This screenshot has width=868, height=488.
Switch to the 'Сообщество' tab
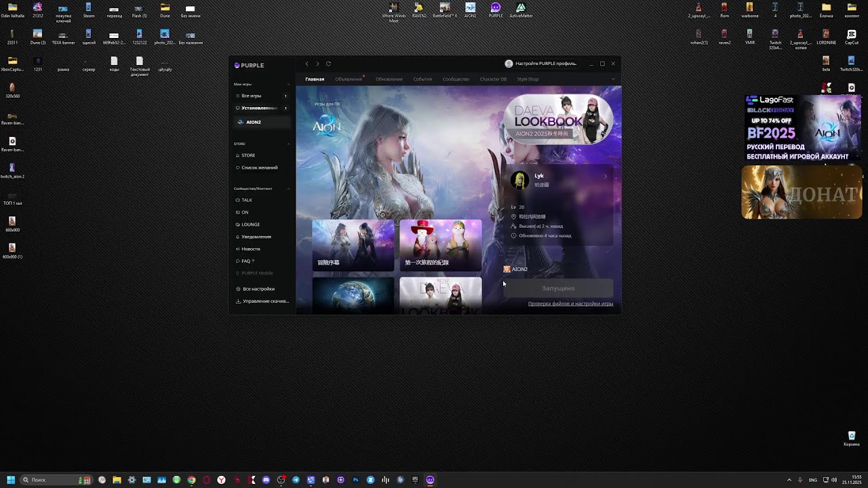coord(456,79)
